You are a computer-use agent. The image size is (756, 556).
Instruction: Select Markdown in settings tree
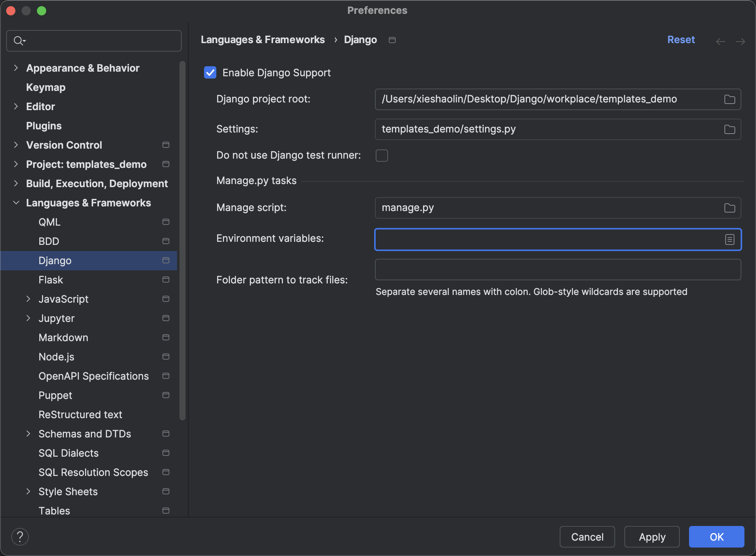coord(64,338)
